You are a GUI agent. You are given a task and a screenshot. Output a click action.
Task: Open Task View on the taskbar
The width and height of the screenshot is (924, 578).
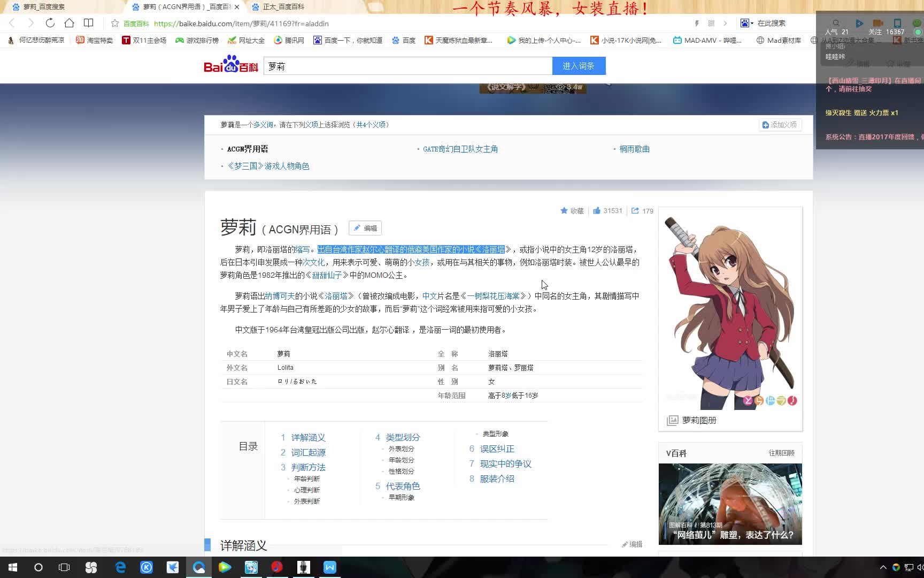click(64, 567)
